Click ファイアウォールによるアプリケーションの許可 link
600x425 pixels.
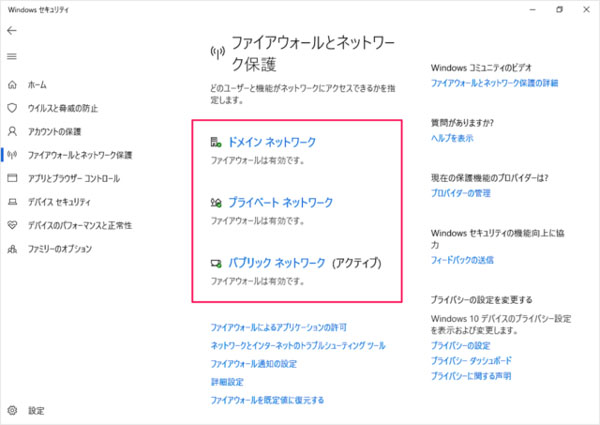point(279,327)
